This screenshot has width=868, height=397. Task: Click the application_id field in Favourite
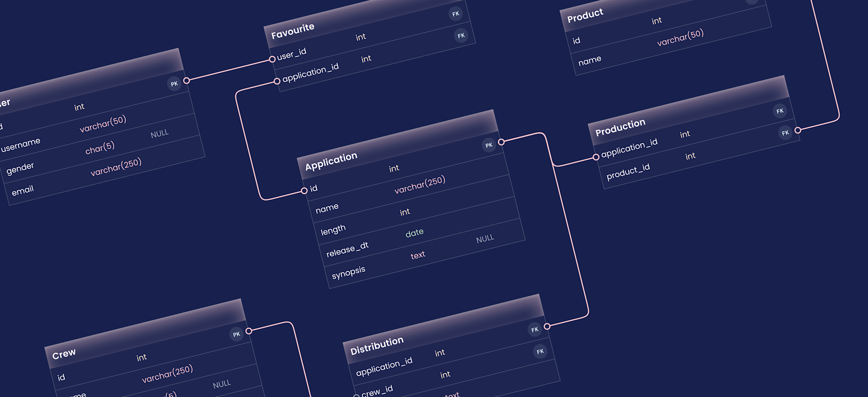click(x=311, y=73)
